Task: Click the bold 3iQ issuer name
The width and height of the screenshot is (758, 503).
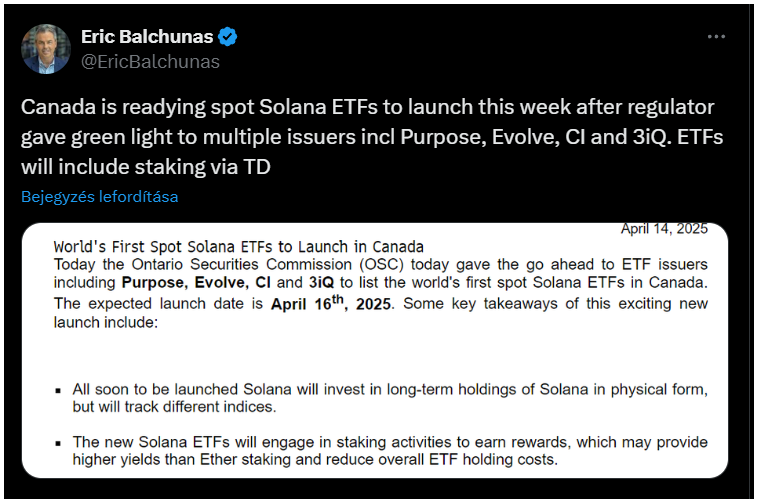Action: click(321, 282)
